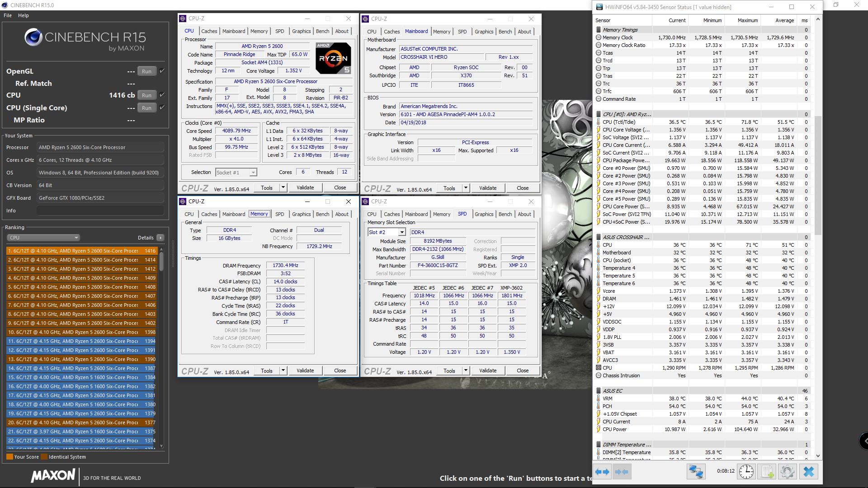Viewport: 868px width, 488px height.
Task: Click Ryzen 5 logo in CPU-Z
Action: 333,58
